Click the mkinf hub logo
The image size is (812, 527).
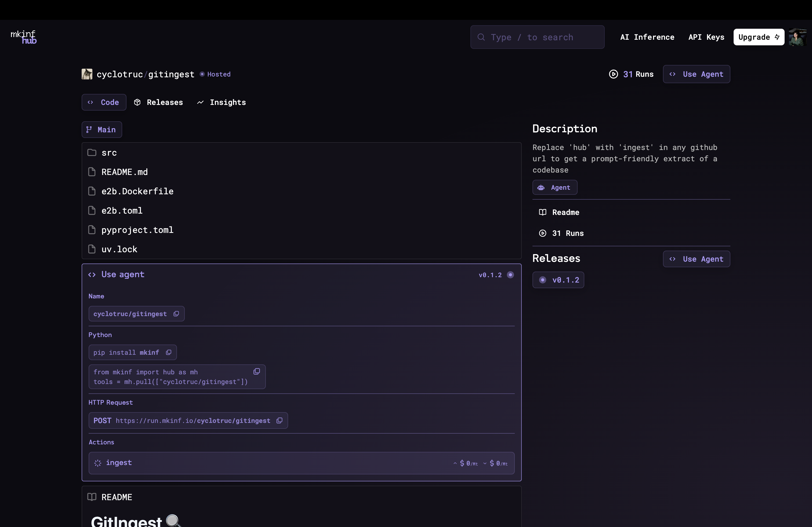pyautogui.click(x=24, y=37)
